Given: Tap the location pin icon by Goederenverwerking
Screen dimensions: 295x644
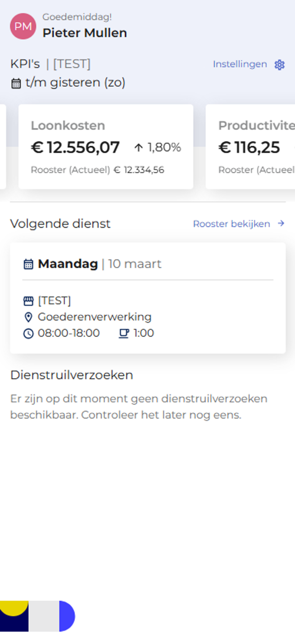Looking at the screenshot, I should 28,317.
